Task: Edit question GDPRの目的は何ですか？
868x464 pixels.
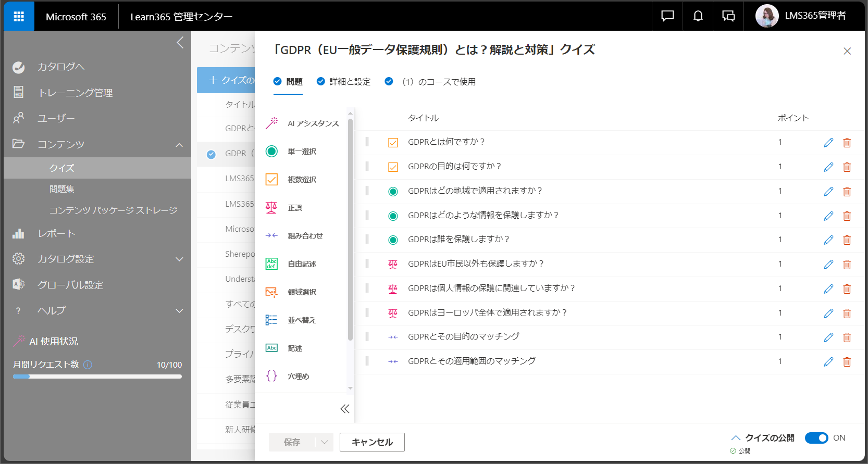Action: pyautogui.click(x=828, y=167)
